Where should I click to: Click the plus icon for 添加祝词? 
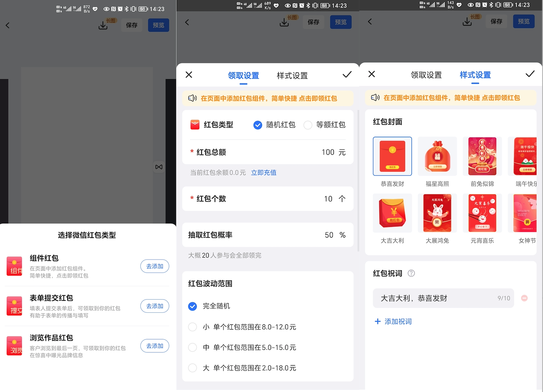[x=377, y=321]
